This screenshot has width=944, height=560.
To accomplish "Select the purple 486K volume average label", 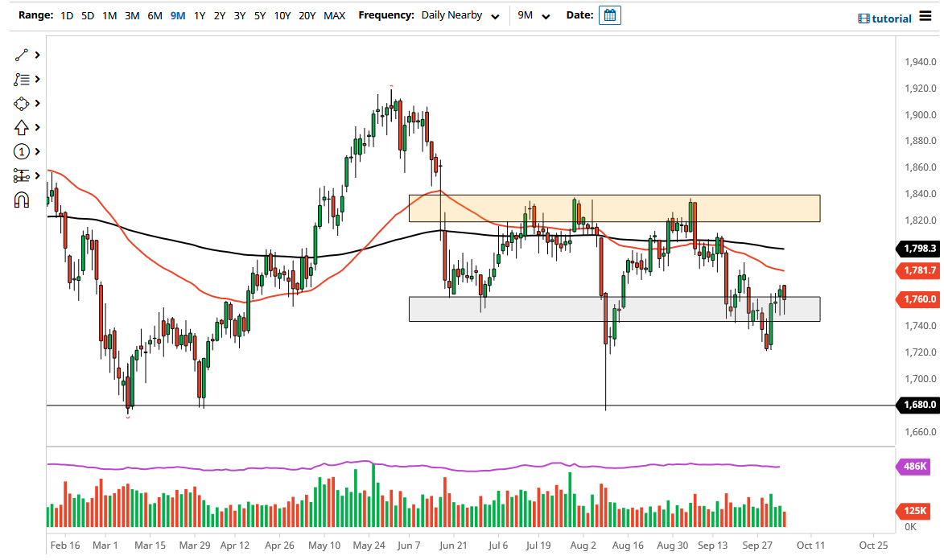I will 914,466.
